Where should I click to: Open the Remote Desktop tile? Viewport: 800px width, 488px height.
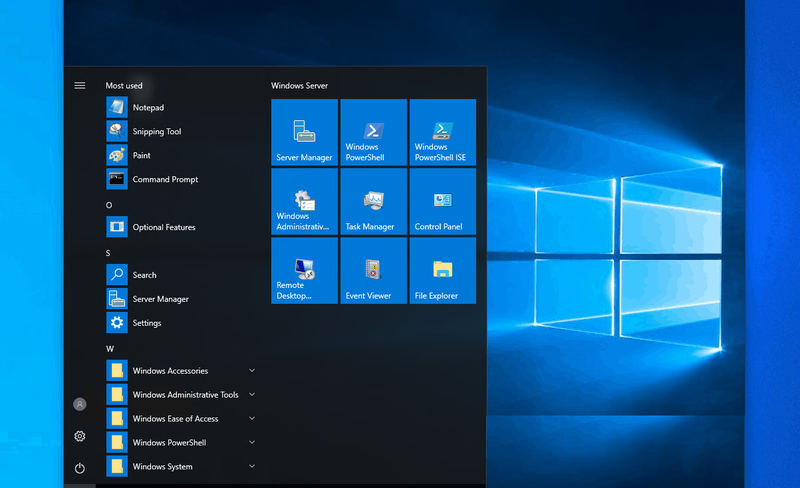point(305,271)
